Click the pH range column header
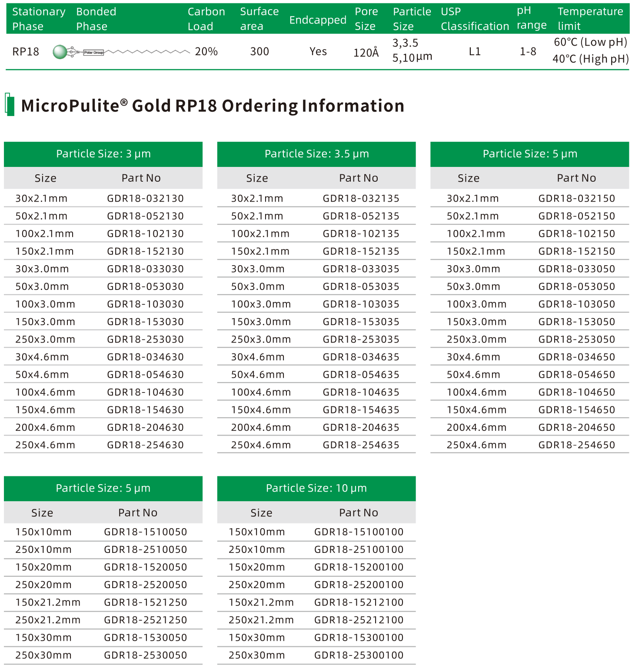 coord(532,18)
